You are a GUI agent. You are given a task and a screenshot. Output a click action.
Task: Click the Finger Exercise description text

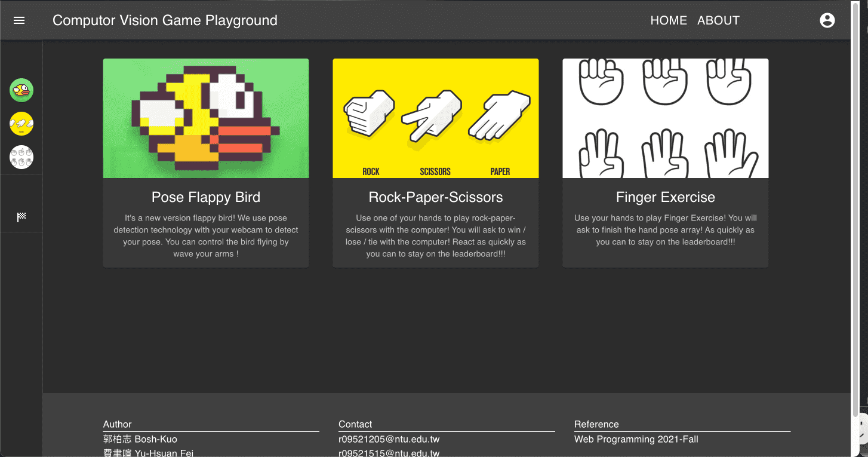(x=665, y=230)
